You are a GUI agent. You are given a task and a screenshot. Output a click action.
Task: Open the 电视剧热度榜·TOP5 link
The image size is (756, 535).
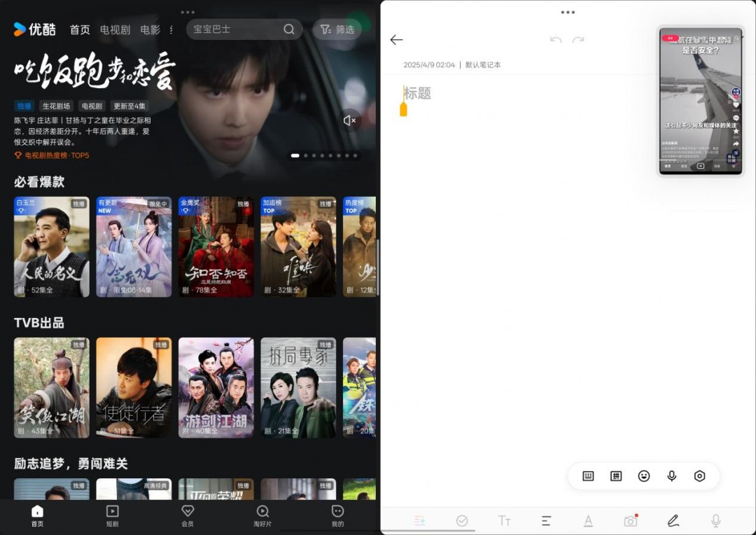click(52, 155)
